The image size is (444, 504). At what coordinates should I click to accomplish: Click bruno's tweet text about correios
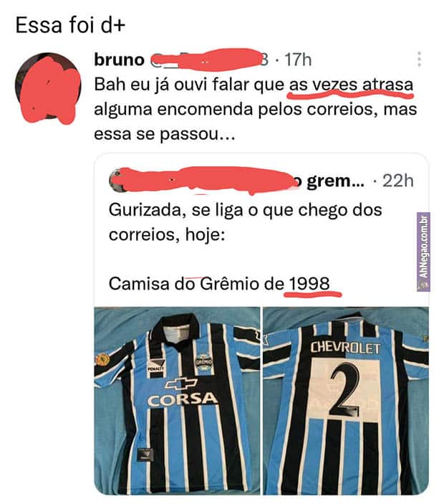[255, 109]
